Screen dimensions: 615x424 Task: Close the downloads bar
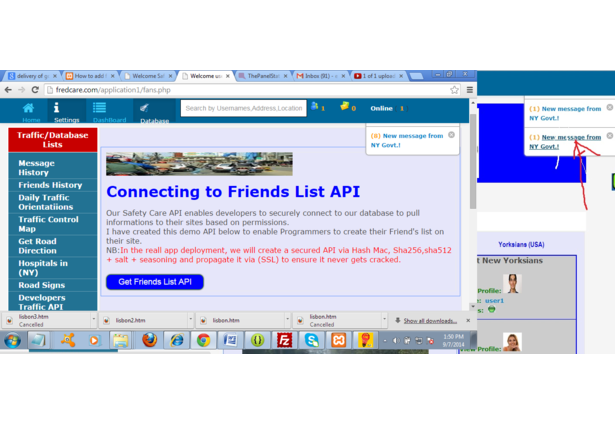pyautogui.click(x=468, y=320)
